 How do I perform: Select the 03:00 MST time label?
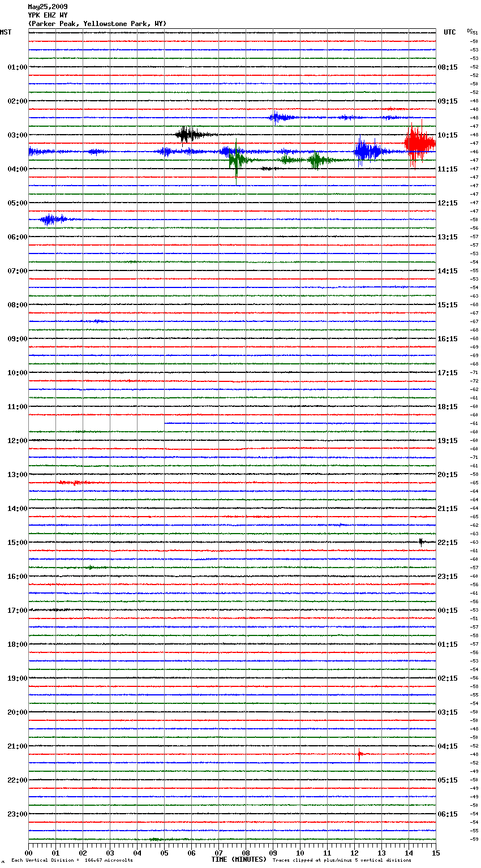[17, 135]
